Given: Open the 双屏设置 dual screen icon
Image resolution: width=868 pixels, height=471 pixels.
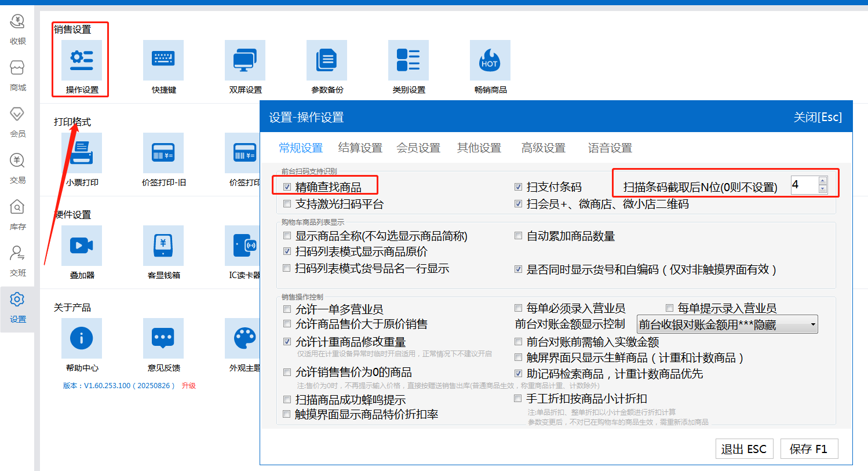Looking at the screenshot, I should coord(245,60).
